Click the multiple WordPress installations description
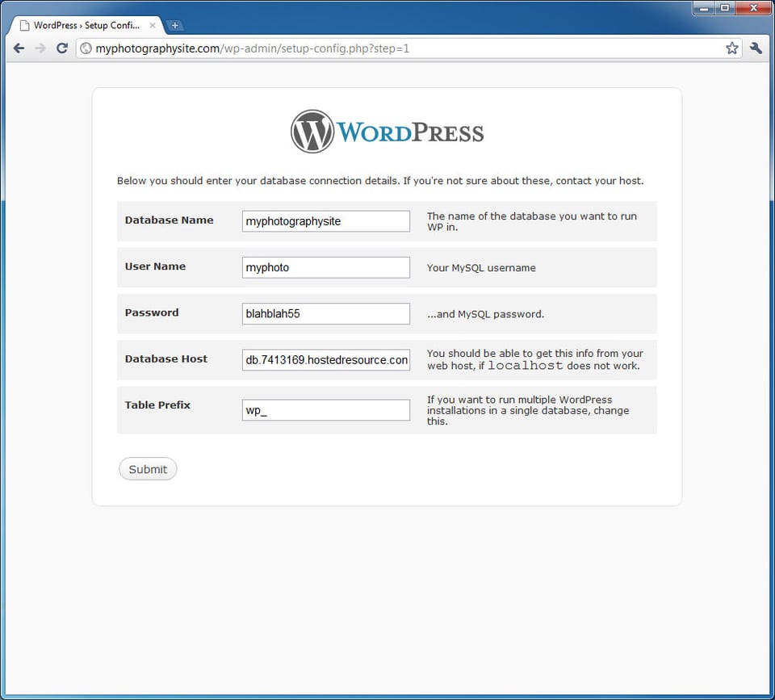The height and width of the screenshot is (700, 775). tap(528, 410)
